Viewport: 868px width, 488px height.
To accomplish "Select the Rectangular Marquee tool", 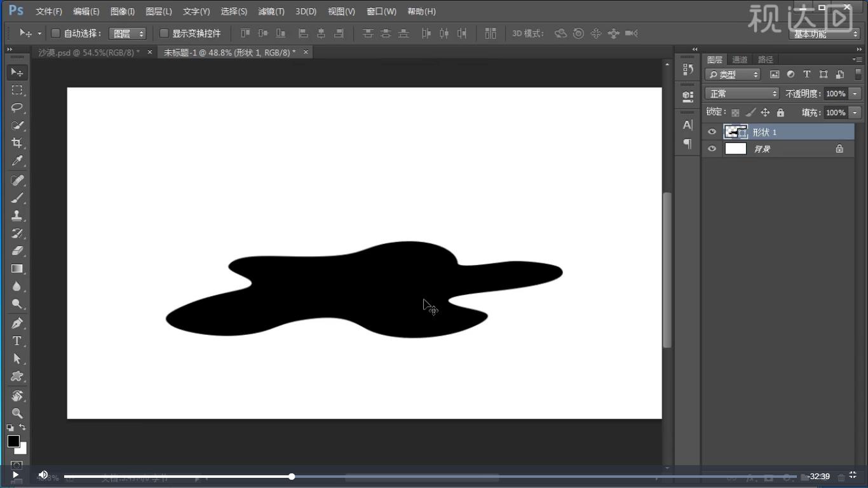I will point(17,90).
